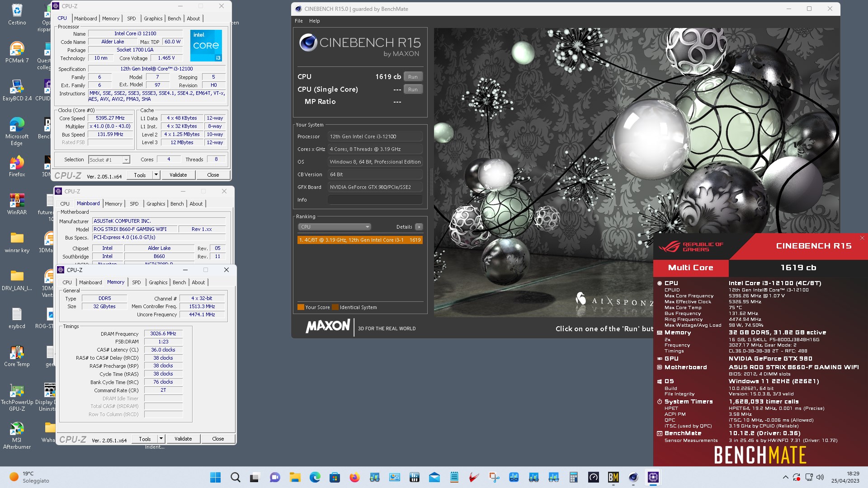The width and height of the screenshot is (868, 488).
Task: Close the BenchMate result overlay
Action: click(862, 238)
